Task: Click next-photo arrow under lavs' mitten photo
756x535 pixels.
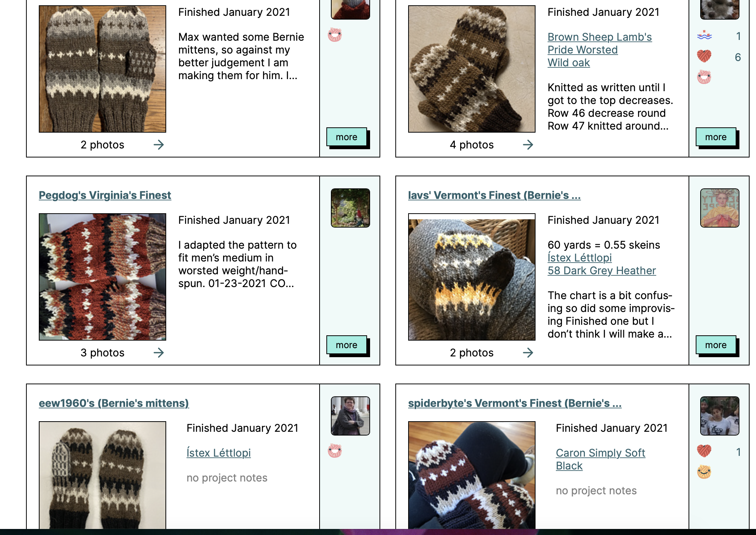Action: (528, 353)
